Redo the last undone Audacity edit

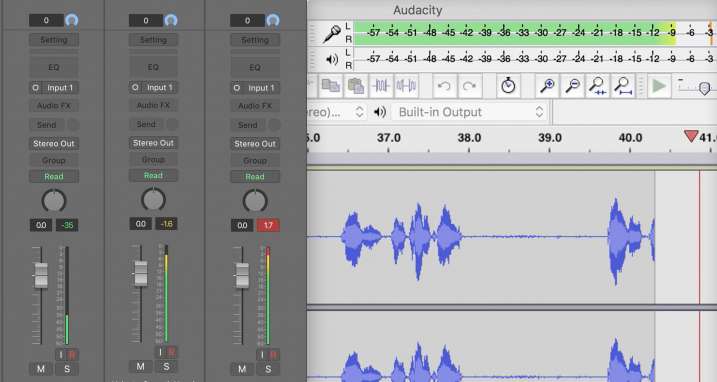pos(470,86)
